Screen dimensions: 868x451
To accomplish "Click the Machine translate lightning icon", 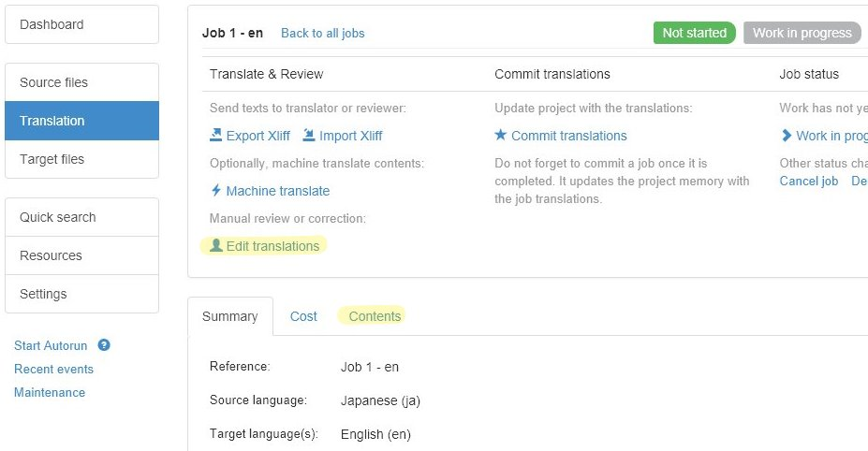I will click(216, 191).
